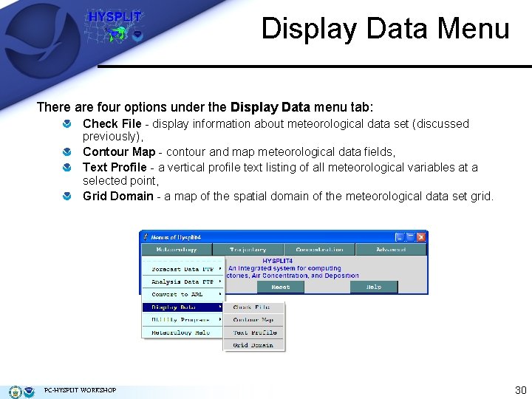The image size is (532, 399).
Task: Click the bold 'Text Profile' text
Action: (x=115, y=167)
